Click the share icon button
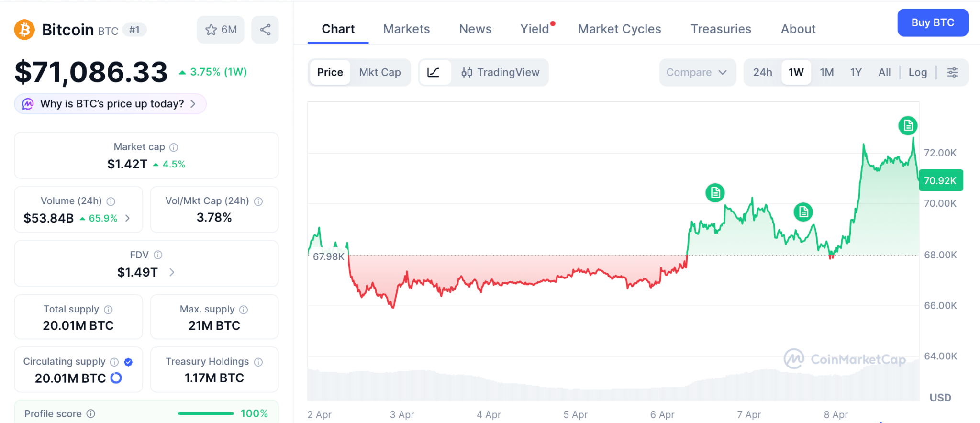 coord(265,30)
